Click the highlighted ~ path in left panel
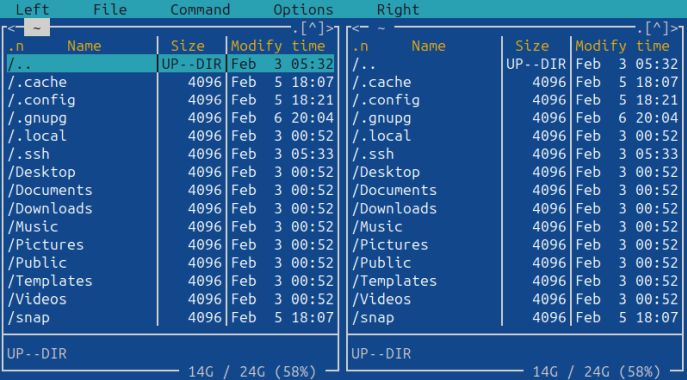The width and height of the screenshot is (687, 380). (x=37, y=28)
